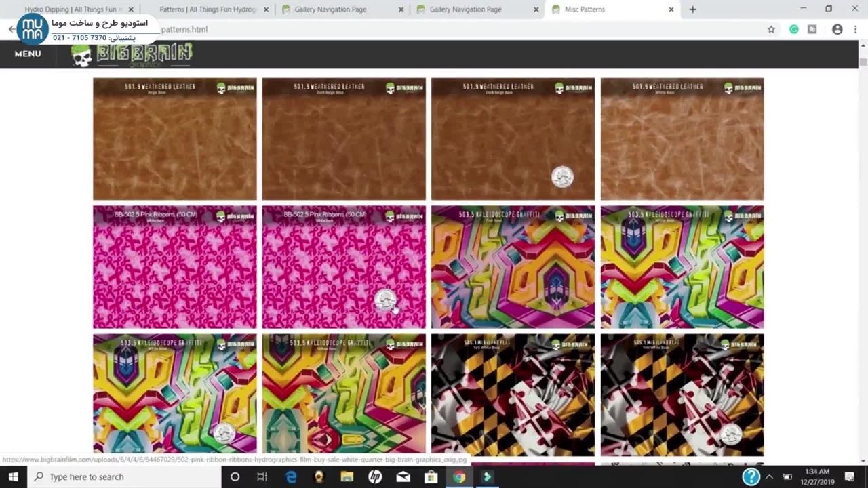Close the Misc Patterns tab
The image size is (868, 488).
tap(671, 9)
